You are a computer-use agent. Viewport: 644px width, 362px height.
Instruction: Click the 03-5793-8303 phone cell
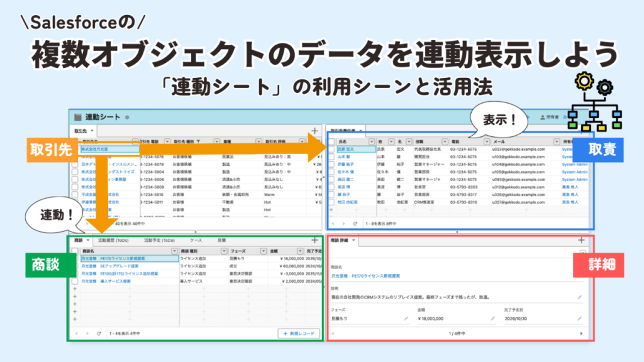click(x=464, y=187)
